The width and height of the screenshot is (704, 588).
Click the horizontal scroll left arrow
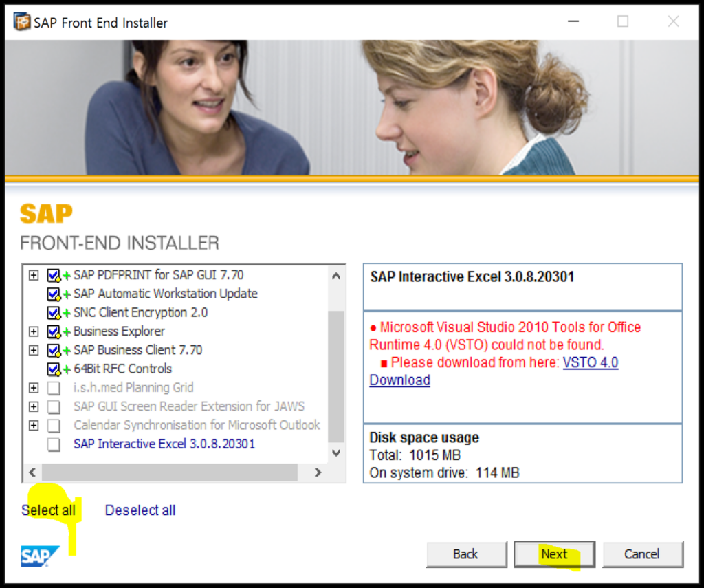point(32,472)
